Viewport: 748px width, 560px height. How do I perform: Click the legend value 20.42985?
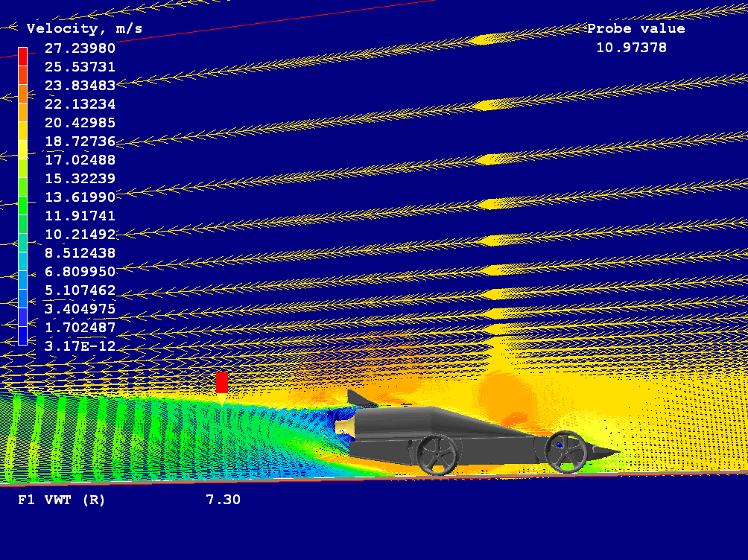80,123
